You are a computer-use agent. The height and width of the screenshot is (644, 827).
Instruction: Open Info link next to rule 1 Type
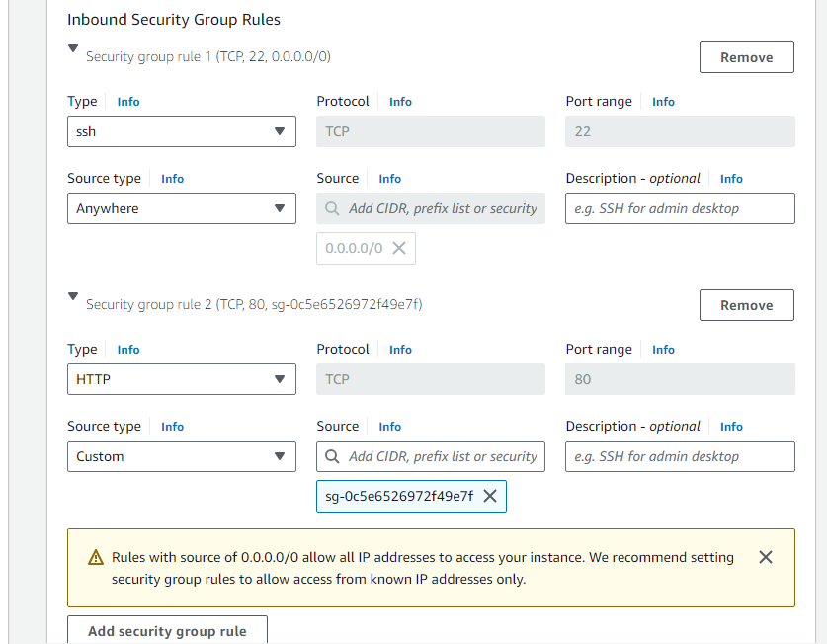pyautogui.click(x=128, y=102)
